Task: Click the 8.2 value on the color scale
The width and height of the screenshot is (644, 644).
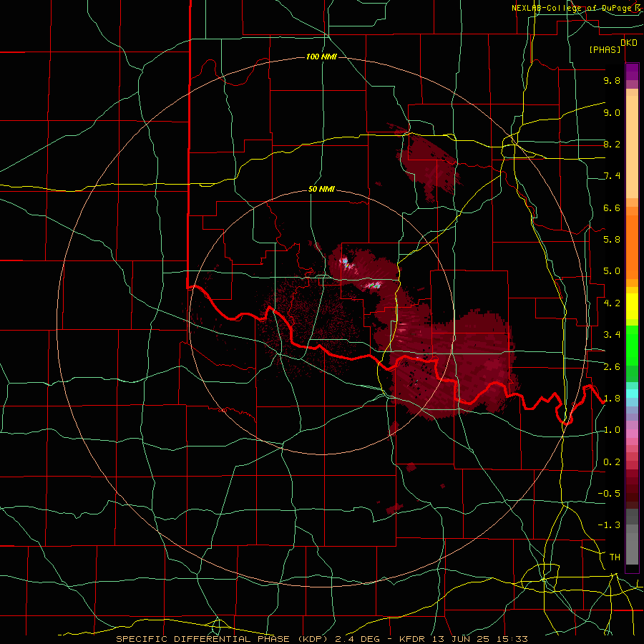Action: pos(612,144)
